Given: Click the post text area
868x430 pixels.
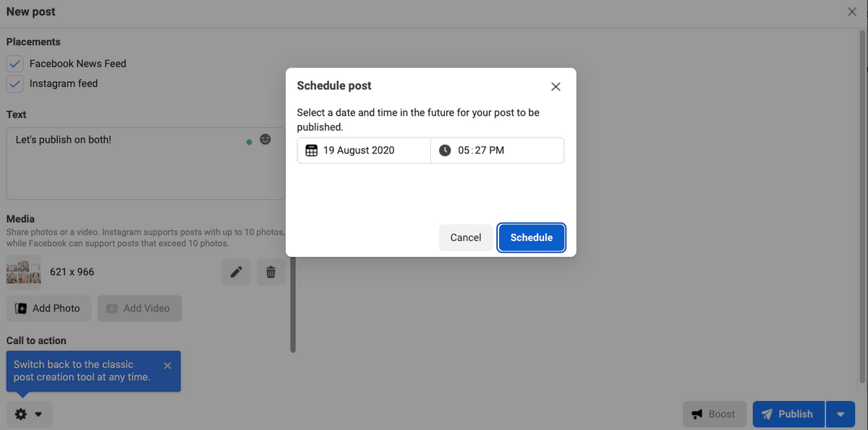Looking at the screenshot, I should click(146, 164).
